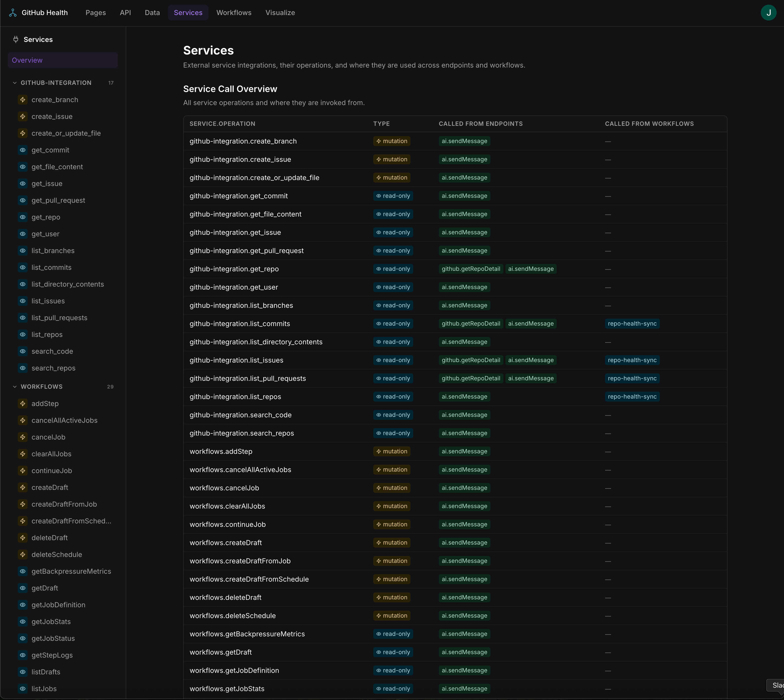The image size is (784, 700).
Task: Click repo-health-sync badge in list_issues row
Action: point(632,360)
